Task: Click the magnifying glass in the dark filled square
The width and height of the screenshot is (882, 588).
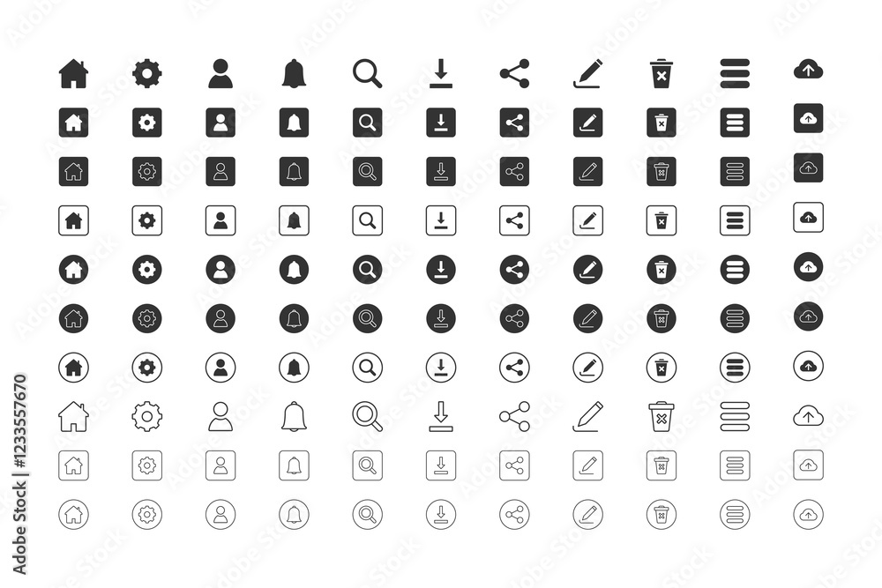Action: point(367,123)
